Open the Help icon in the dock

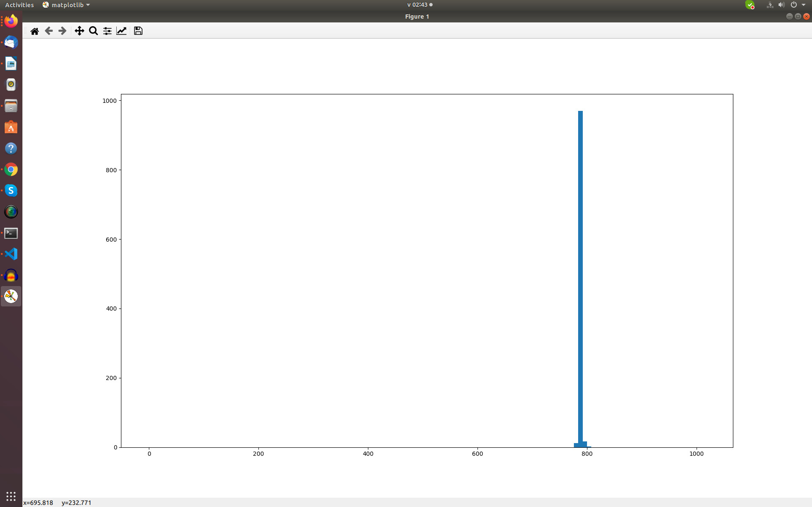click(11, 148)
